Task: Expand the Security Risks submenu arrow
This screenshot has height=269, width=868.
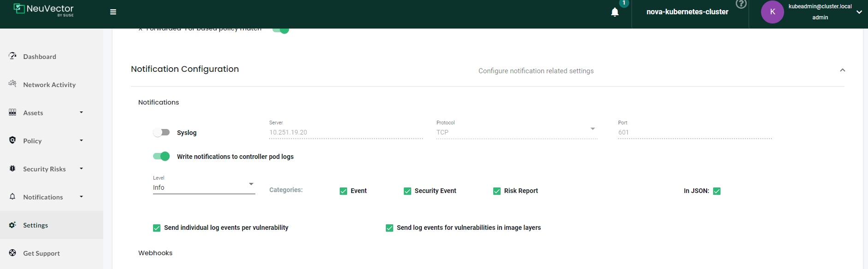Action: click(82, 169)
